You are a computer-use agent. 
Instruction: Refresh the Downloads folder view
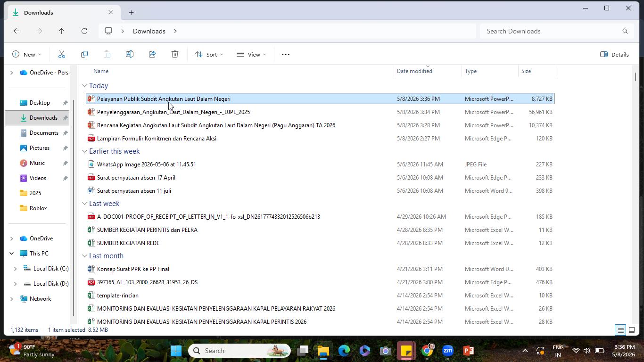tap(84, 31)
